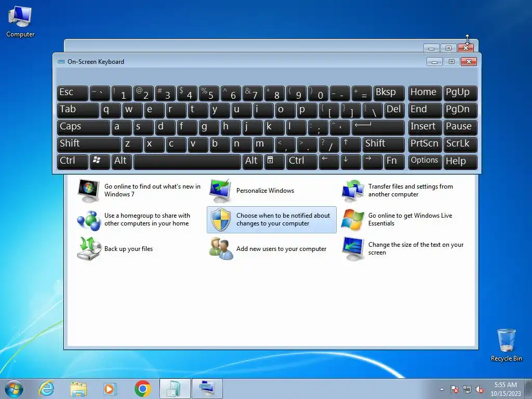
Task: Minimize the On-Screen Keyboard window
Action: tap(434, 62)
